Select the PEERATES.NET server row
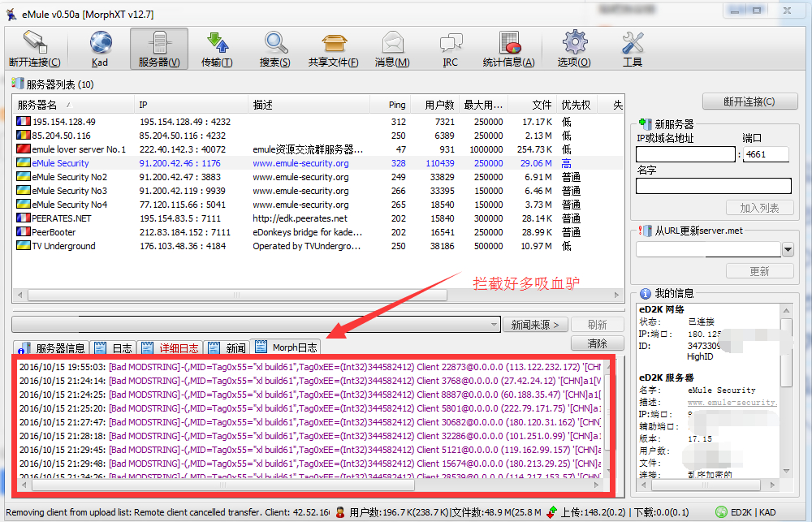This screenshot has width=812, height=522. 318,218
